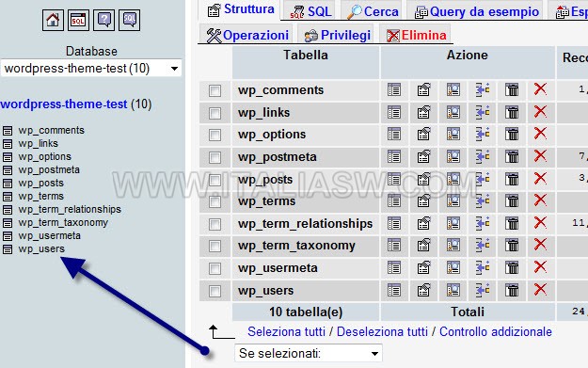Image resolution: width=588 pixels, height=368 pixels.
Task: Drop wp_users with red X
Action: click(540, 290)
